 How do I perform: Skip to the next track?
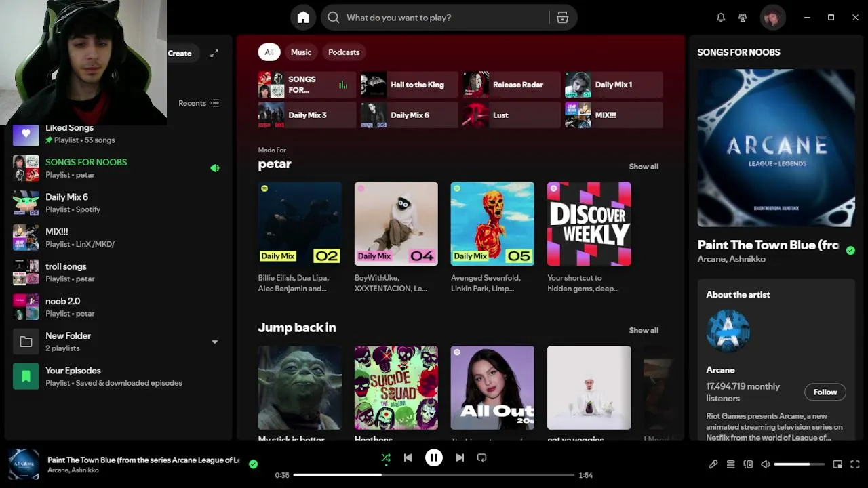coord(460,457)
